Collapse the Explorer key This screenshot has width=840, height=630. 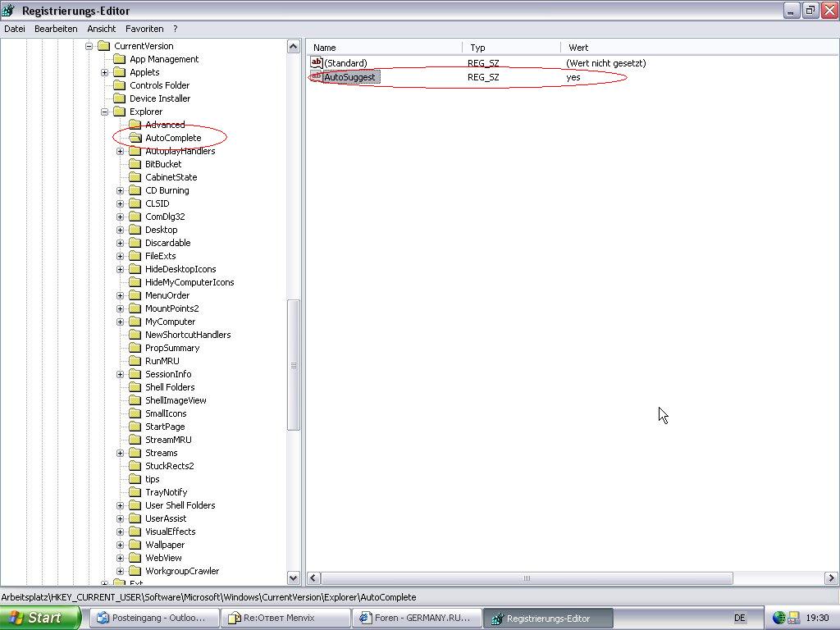point(104,112)
